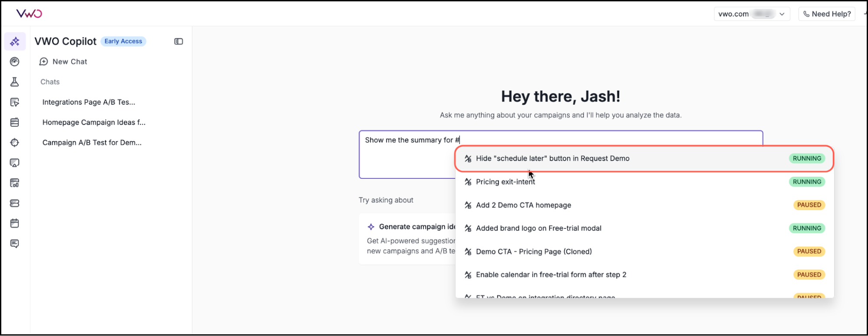The width and height of the screenshot is (868, 336).
Task: Click the Need Help? button
Action: (827, 14)
